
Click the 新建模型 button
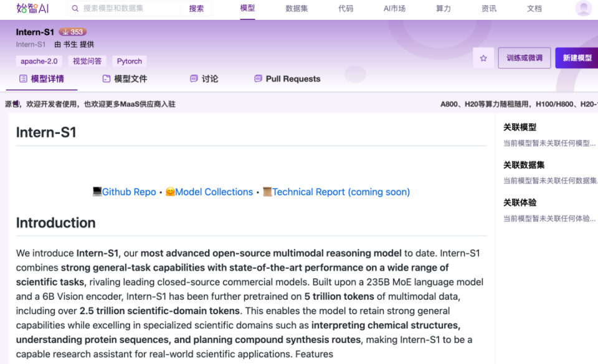pyautogui.click(x=577, y=58)
